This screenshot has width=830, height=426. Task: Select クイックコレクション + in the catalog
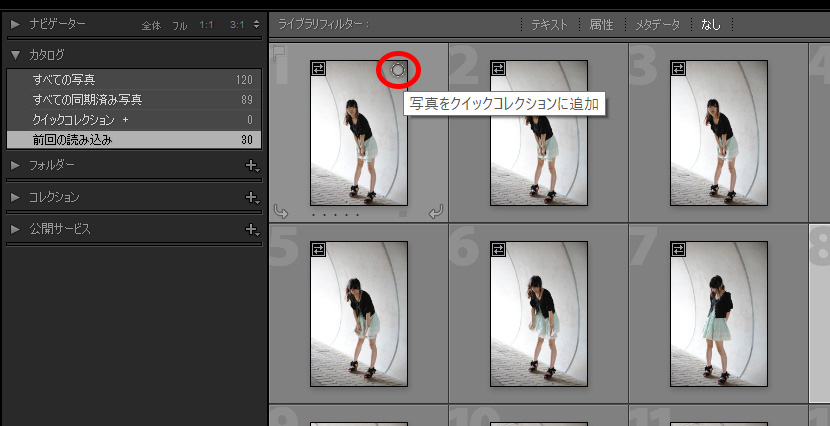(x=134, y=120)
